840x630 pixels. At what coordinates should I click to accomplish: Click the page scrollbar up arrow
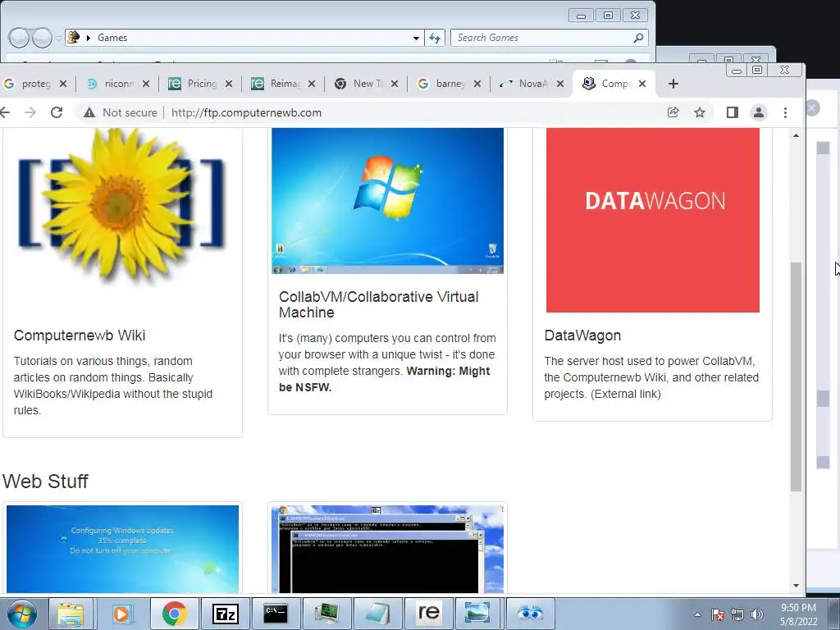(796, 135)
